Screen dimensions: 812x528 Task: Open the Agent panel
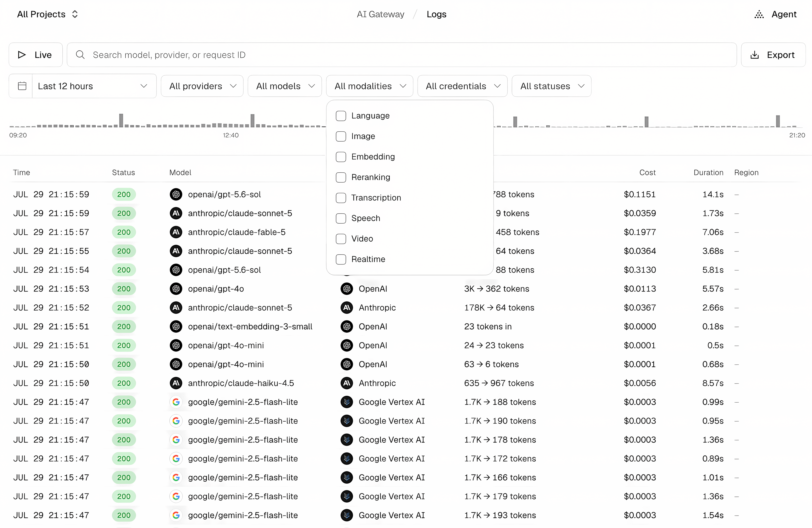point(775,14)
